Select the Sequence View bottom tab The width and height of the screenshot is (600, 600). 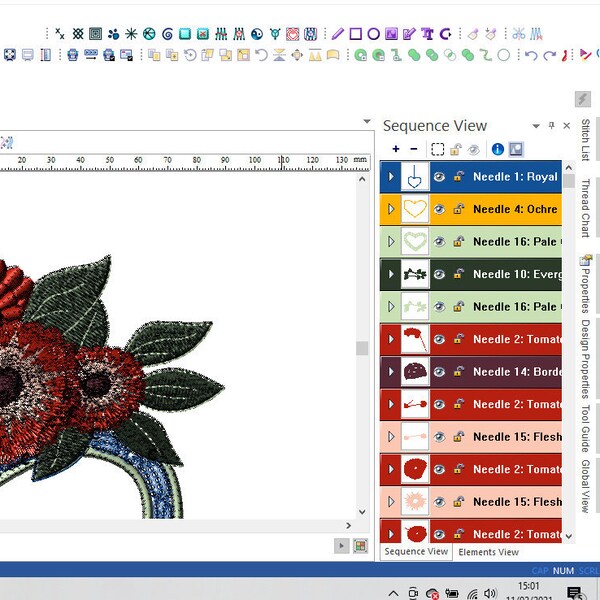416,551
